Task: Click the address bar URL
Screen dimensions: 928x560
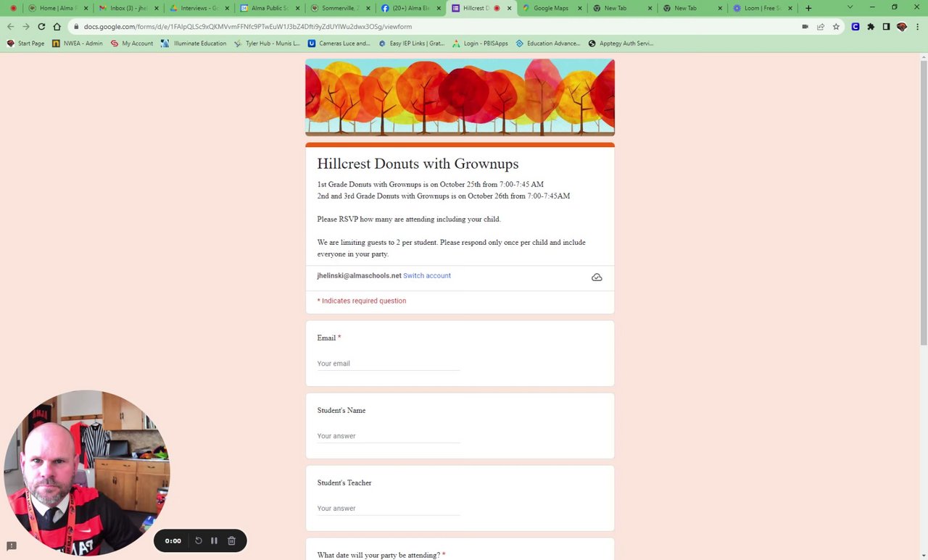Action: click(248, 27)
